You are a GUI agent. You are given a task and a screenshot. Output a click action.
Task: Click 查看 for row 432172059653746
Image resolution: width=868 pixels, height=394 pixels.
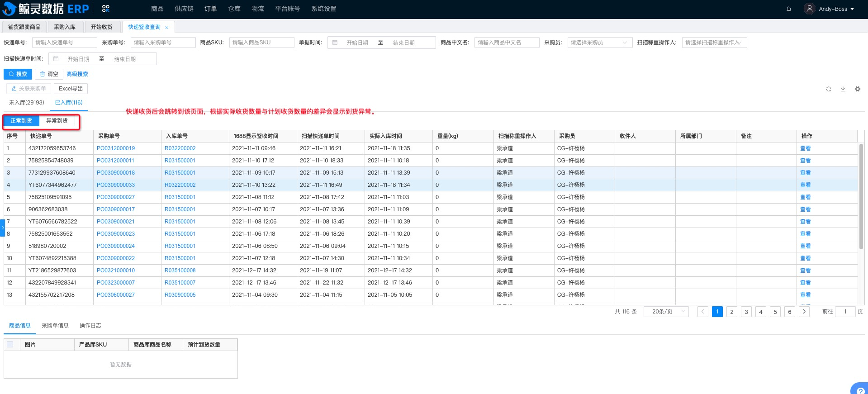click(805, 148)
